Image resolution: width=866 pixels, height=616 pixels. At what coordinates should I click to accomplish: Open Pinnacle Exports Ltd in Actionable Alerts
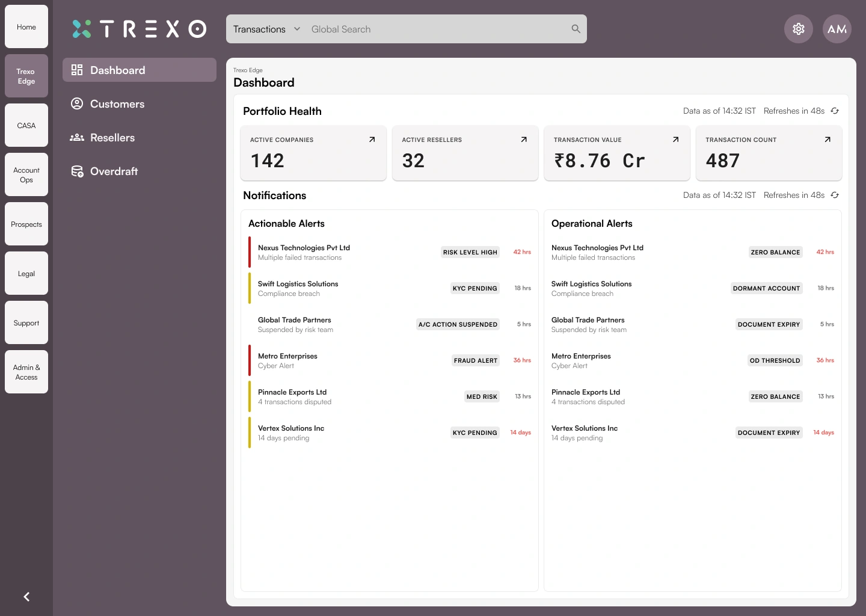390,396
